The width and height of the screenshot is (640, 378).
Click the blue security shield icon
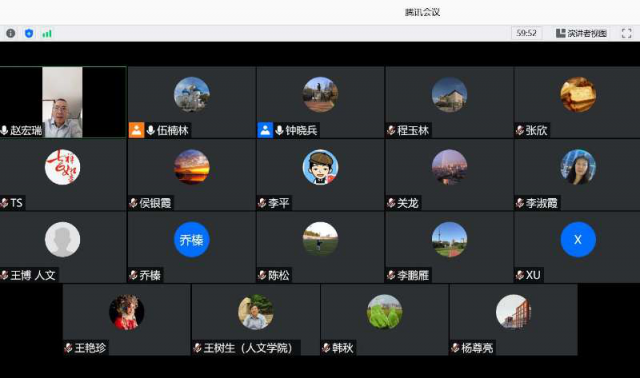click(x=29, y=33)
